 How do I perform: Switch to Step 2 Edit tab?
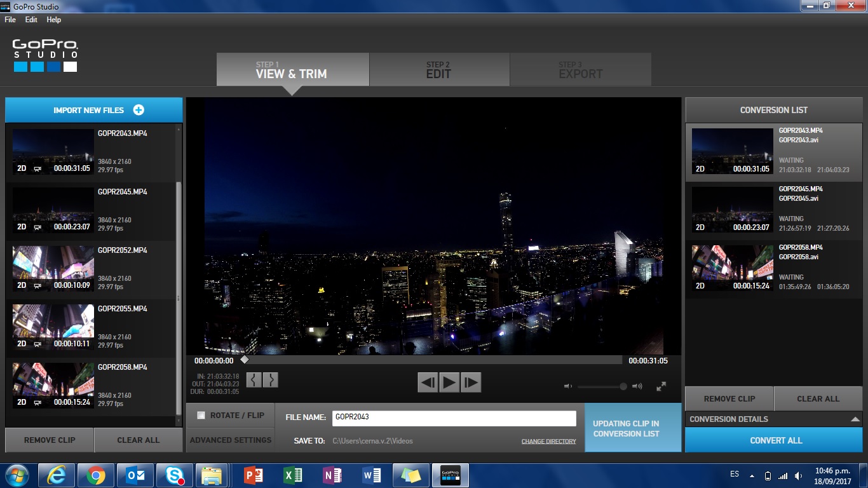click(x=439, y=69)
